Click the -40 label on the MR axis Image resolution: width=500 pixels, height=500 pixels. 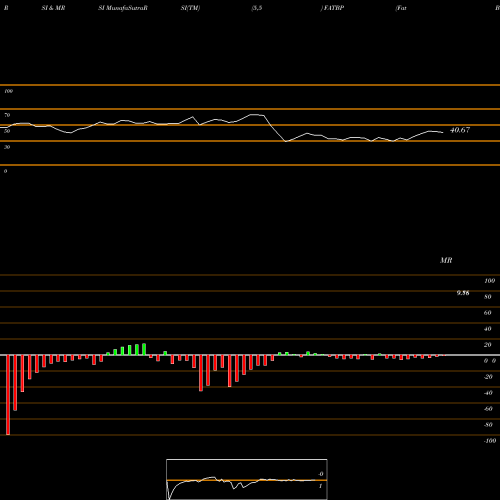click(488, 393)
